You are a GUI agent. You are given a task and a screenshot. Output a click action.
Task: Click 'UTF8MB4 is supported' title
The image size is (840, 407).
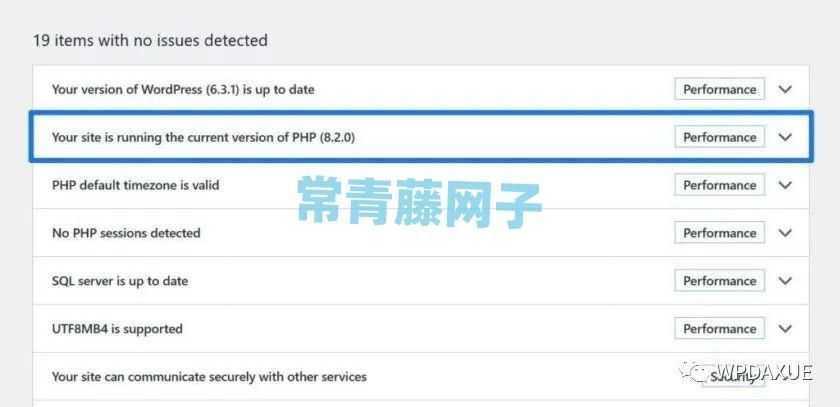coord(117,329)
